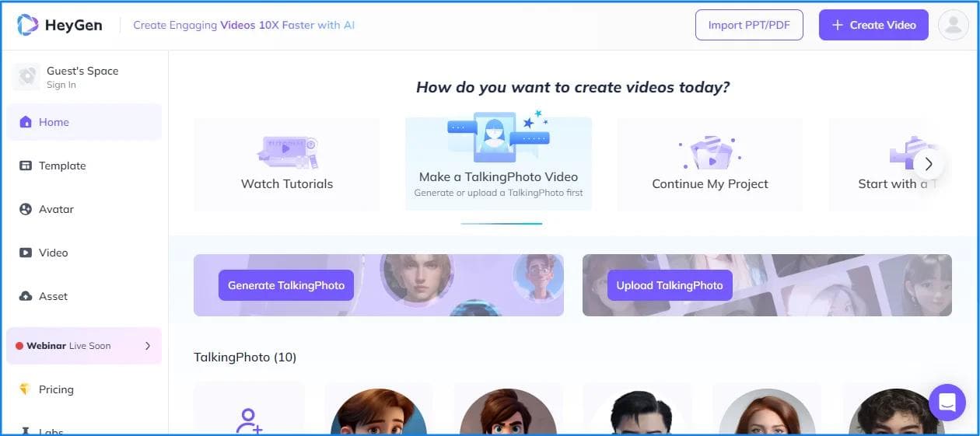Click the add new TalkingPhoto person icon
Screen dimensions: 980x436
(x=249, y=420)
